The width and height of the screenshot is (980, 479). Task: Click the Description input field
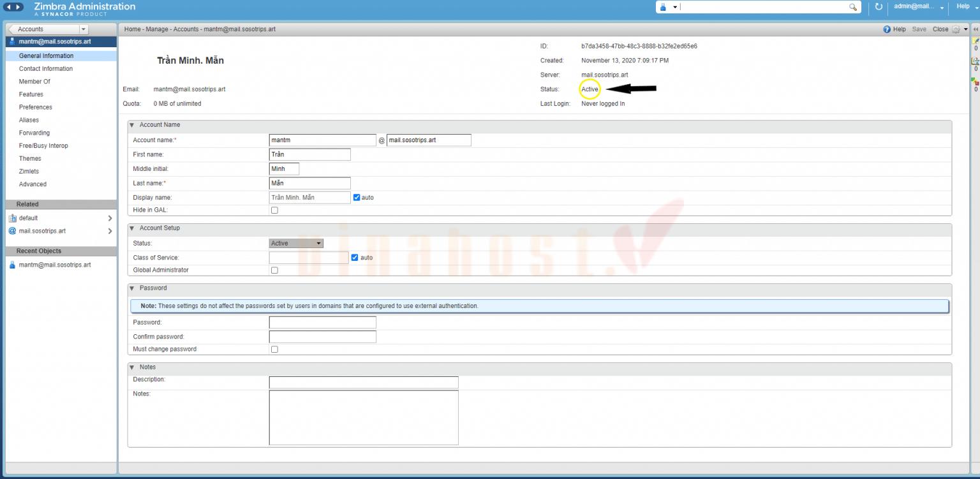(364, 383)
